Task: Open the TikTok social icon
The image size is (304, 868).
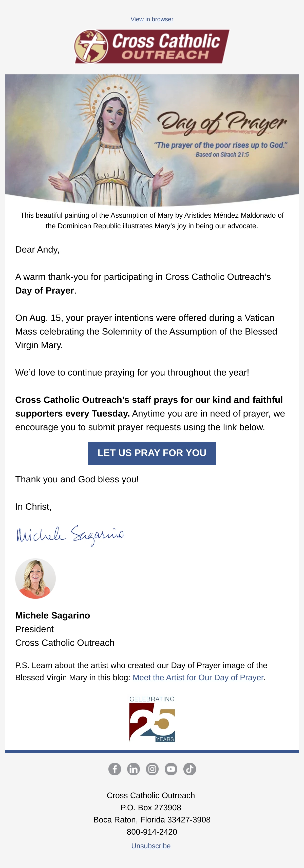Action: click(x=190, y=769)
